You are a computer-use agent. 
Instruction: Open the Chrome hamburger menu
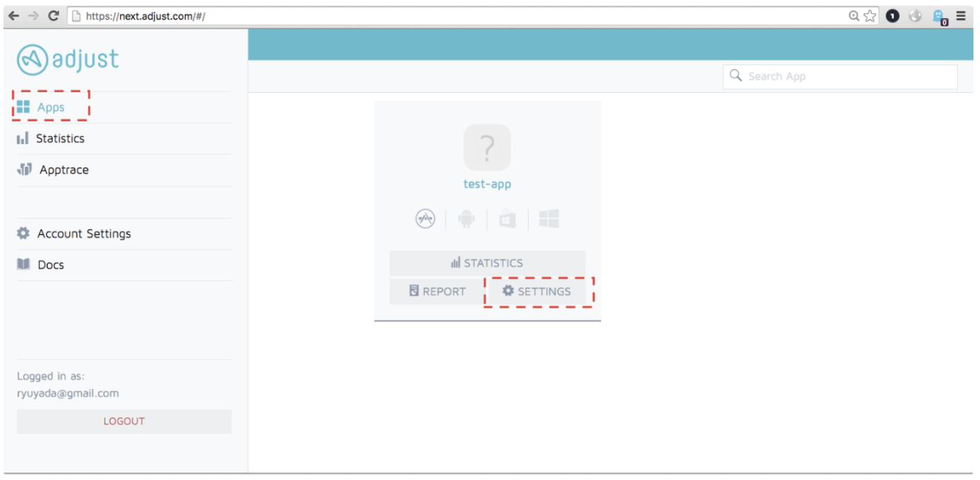960,15
